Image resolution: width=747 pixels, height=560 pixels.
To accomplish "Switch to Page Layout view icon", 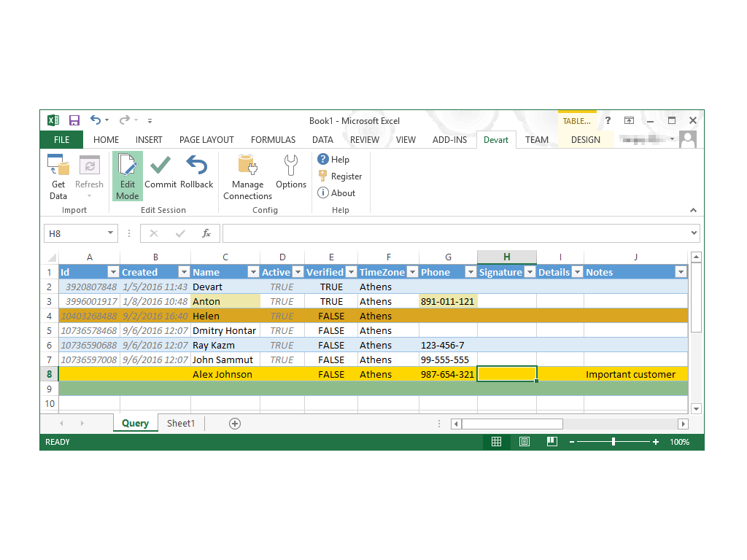I will pos(524,442).
